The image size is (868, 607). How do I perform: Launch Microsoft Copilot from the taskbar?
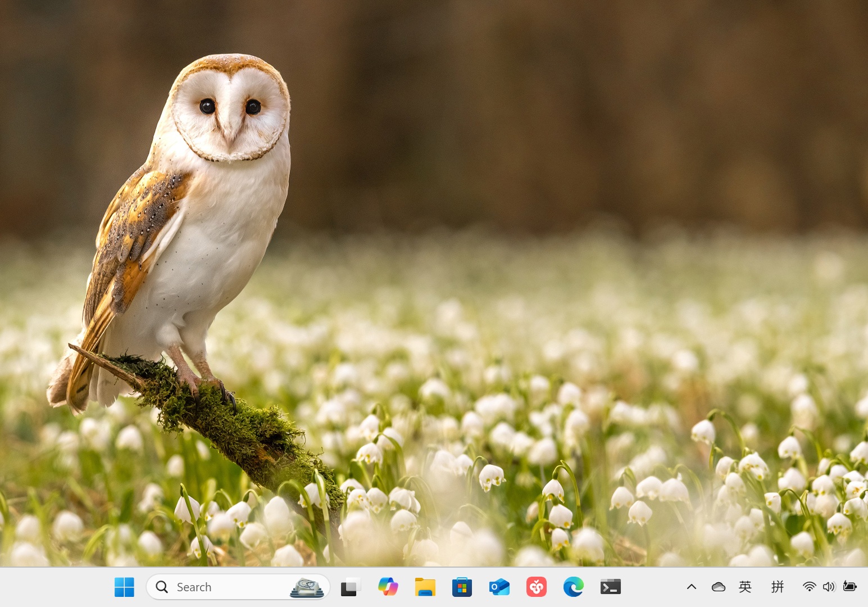tap(388, 587)
